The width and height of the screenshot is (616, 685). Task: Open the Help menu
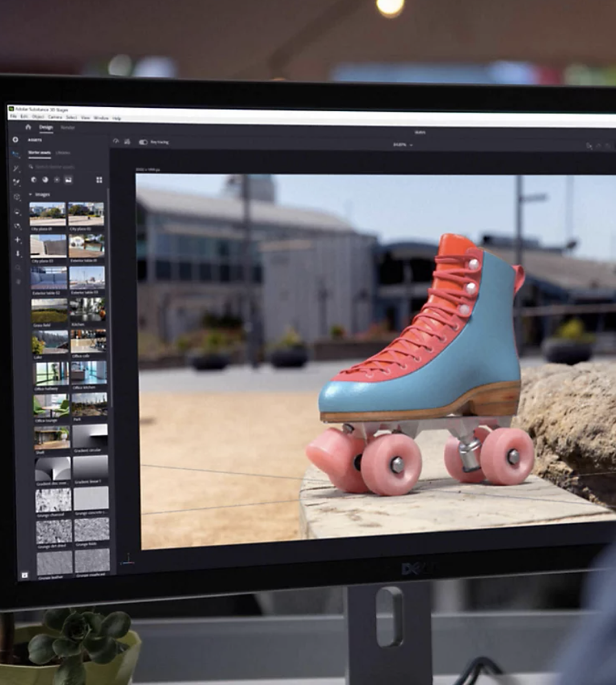116,118
